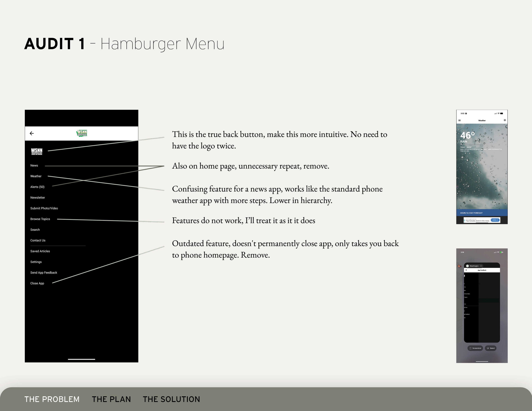Screen dimensions: 532x411
Task: Click the Open button on the ad banner
Action: point(495,220)
